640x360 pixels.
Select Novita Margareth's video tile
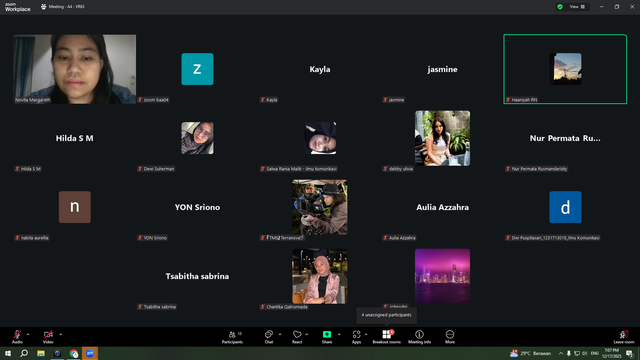75,69
